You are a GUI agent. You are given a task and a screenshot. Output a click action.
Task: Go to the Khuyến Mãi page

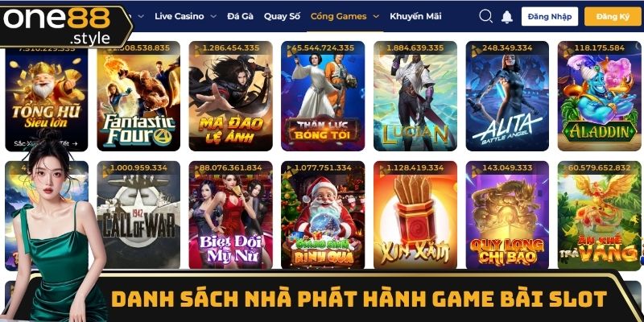(415, 16)
